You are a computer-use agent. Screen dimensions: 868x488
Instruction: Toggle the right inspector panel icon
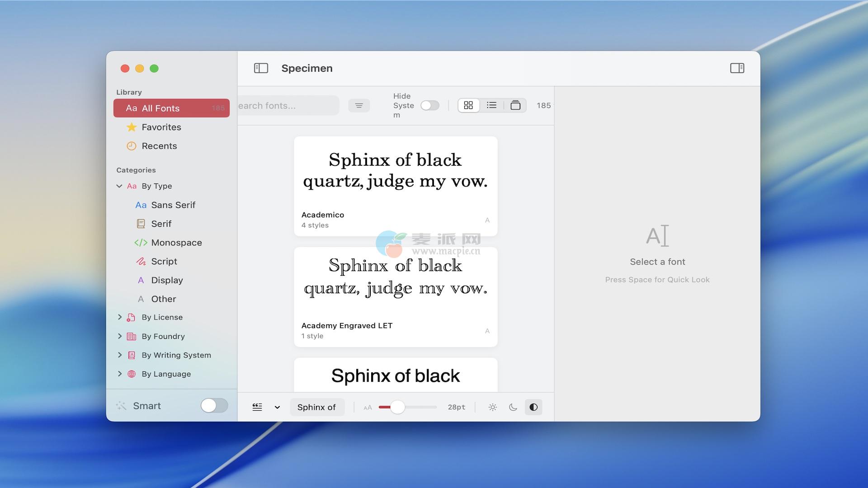[737, 68]
